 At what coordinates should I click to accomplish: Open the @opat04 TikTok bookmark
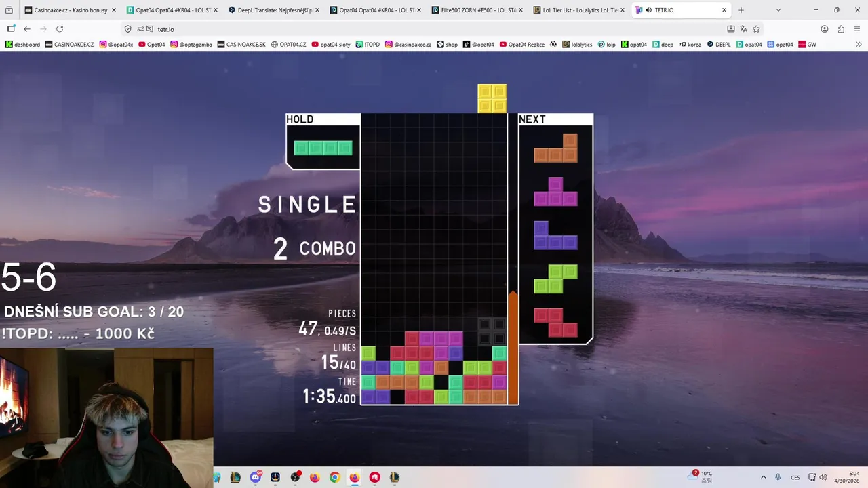(x=479, y=45)
